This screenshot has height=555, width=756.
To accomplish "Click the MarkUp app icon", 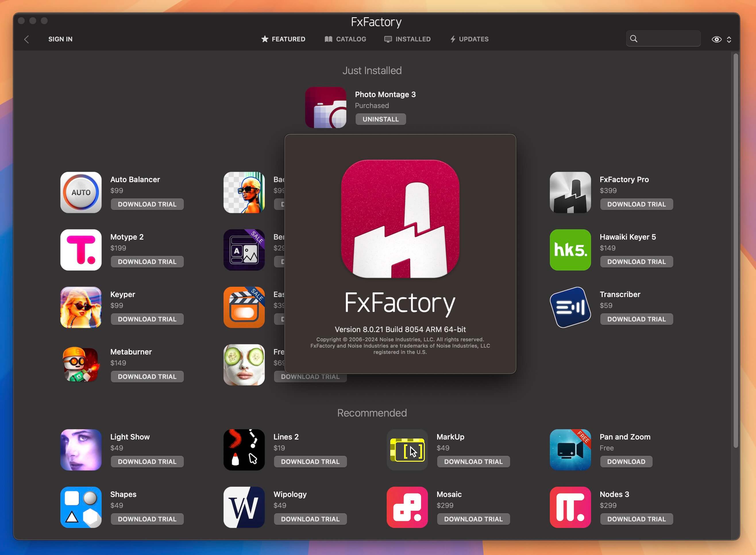I will click(x=408, y=450).
